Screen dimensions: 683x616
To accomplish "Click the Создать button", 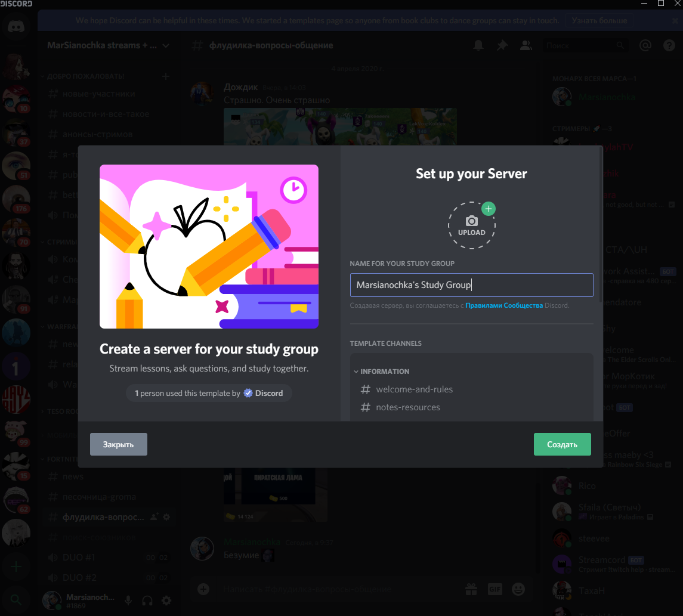I will [562, 444].
